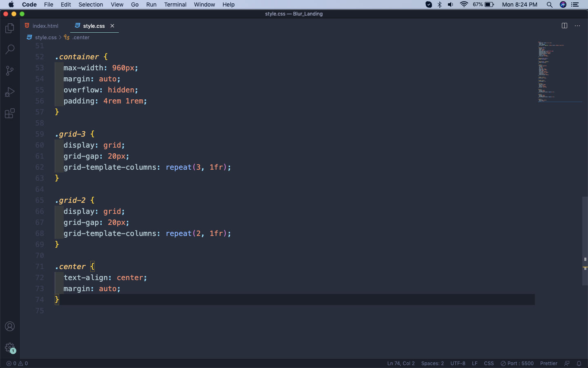Click the .container selector on line 52
The image size is (588, 368).
click(77, 57)
